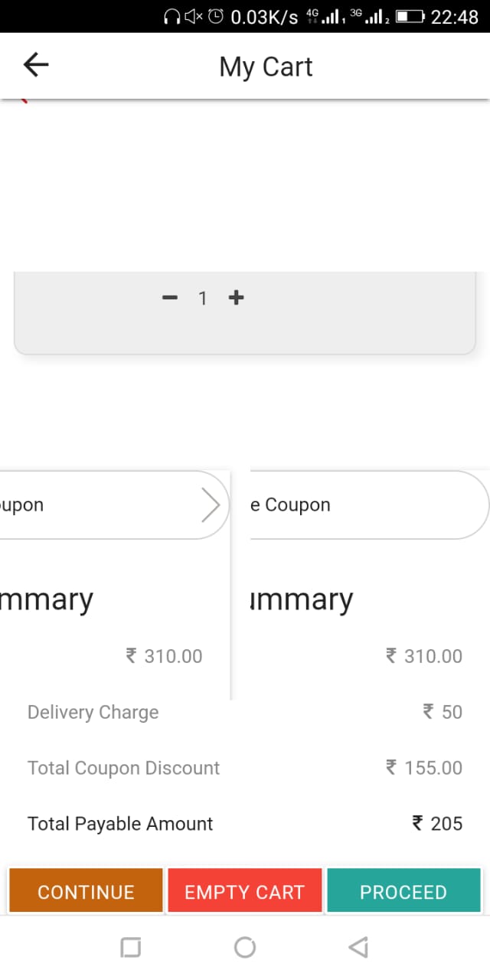The height and width of the screenshot is (980, 490).
Task: Tap Android back triangle button
Action: click(358, 948)
